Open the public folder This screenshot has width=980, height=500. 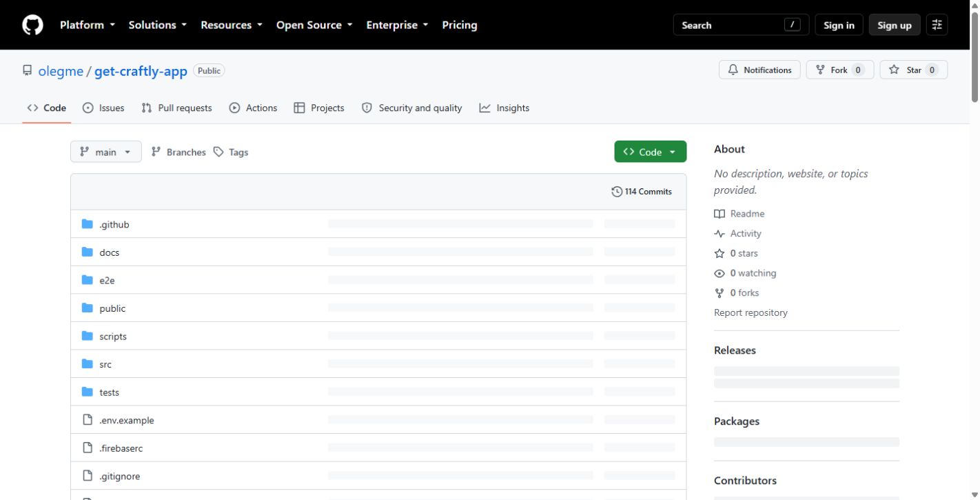point(112,308)
